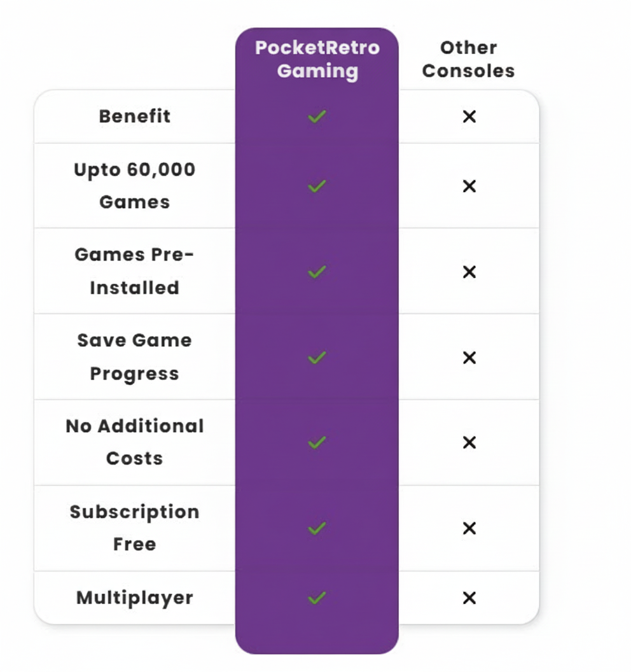
Task: Click the X mark in the Multiplayer row
Action: (x=469, y=598)
